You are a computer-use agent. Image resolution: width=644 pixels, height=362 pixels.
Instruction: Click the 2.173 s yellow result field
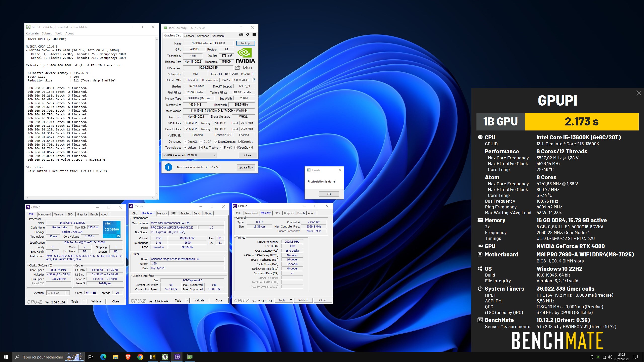(x=582, y=122)
